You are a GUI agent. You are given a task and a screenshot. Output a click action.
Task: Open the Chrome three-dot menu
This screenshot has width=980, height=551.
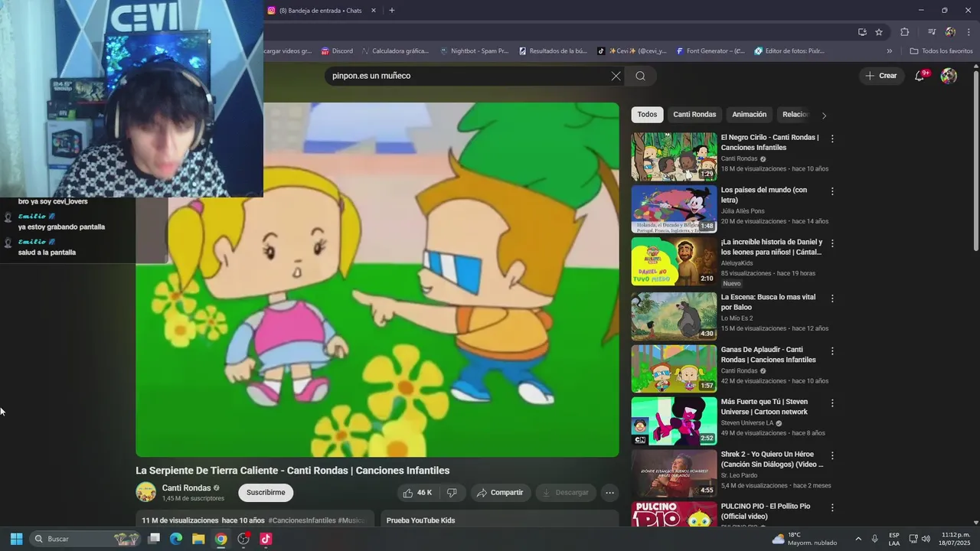pos(969,32)
